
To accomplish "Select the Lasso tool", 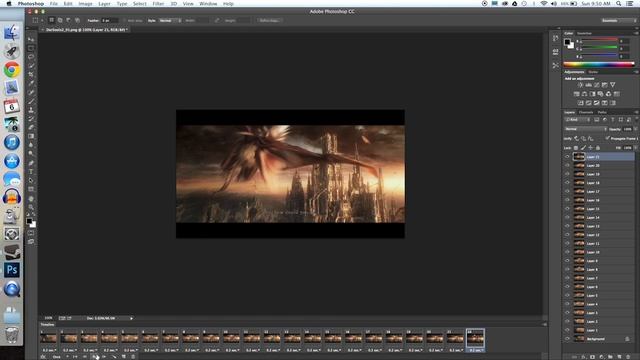I will [x=31, y=57].
